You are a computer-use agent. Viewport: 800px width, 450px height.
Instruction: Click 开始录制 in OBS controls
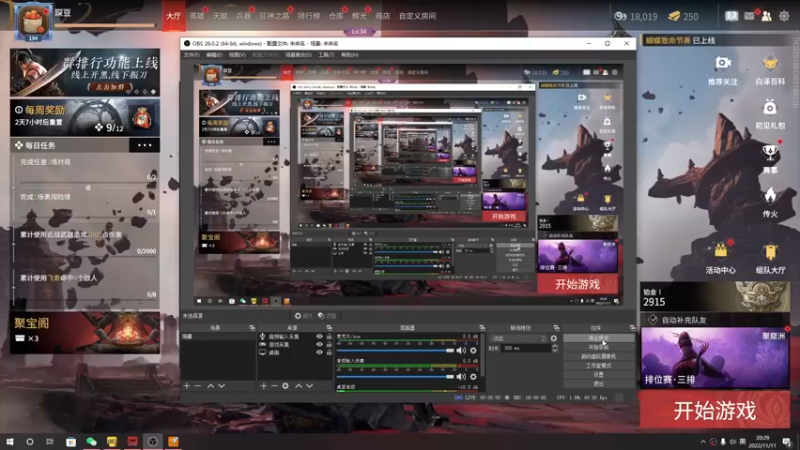(x=598, y=347)
